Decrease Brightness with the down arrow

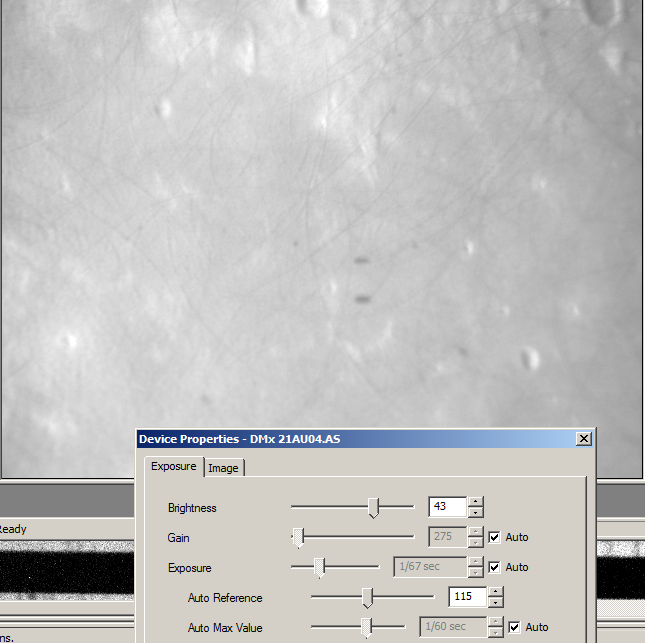[x=476, y=513]
